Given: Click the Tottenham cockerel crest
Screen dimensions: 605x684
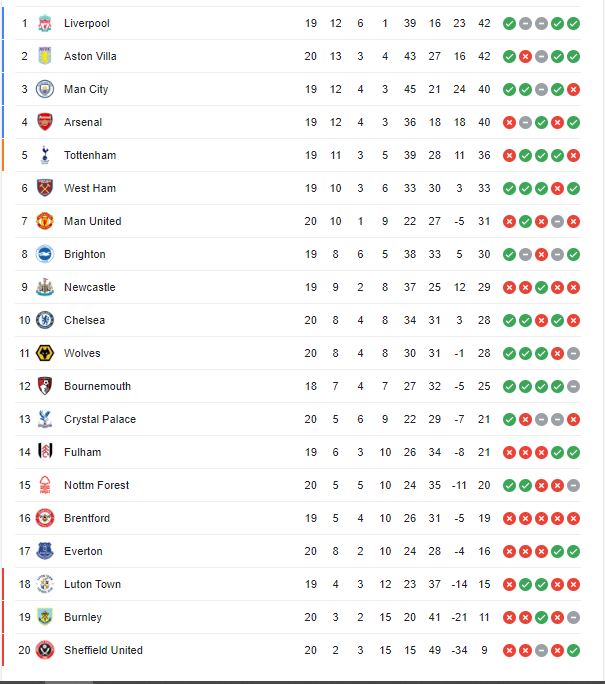Looking at the screenshot, I should (x=44, y=155).
